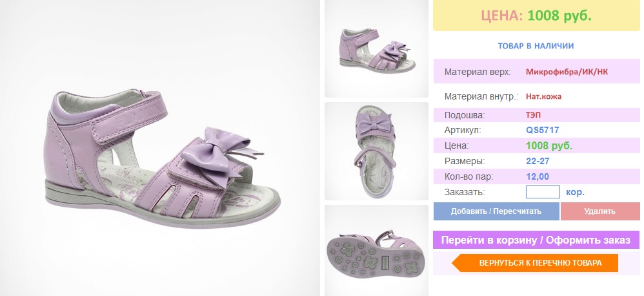Click the кор. unit label
This screenshot has width=644, height=296.
[x=575, y=192]
